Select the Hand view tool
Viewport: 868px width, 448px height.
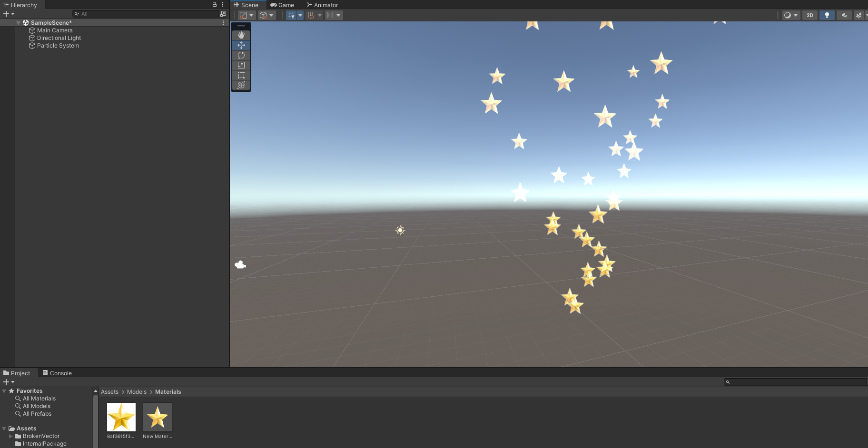click(x=241, y=35)
